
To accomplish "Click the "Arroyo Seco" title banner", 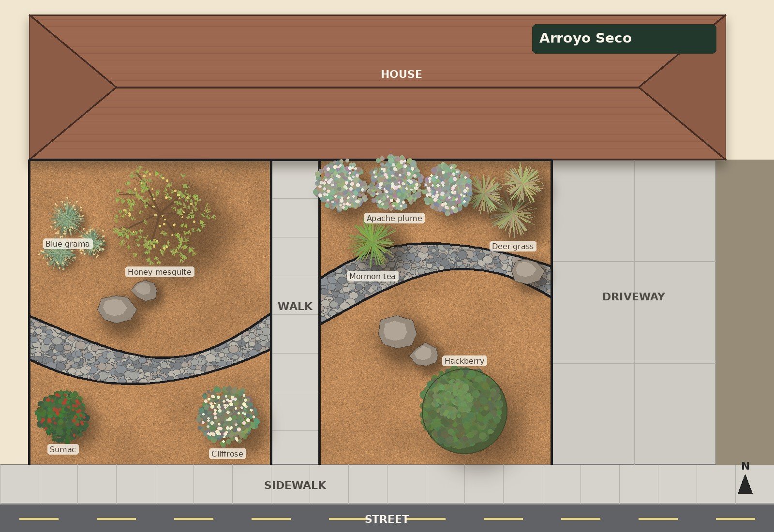I will point(624,39).
